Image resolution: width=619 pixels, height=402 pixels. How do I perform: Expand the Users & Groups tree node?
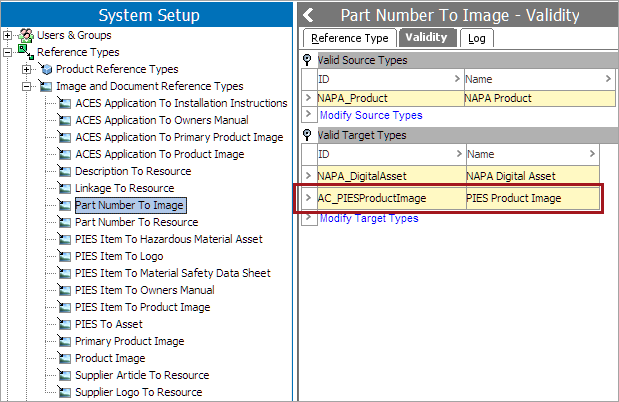click(x=7, y=35)
